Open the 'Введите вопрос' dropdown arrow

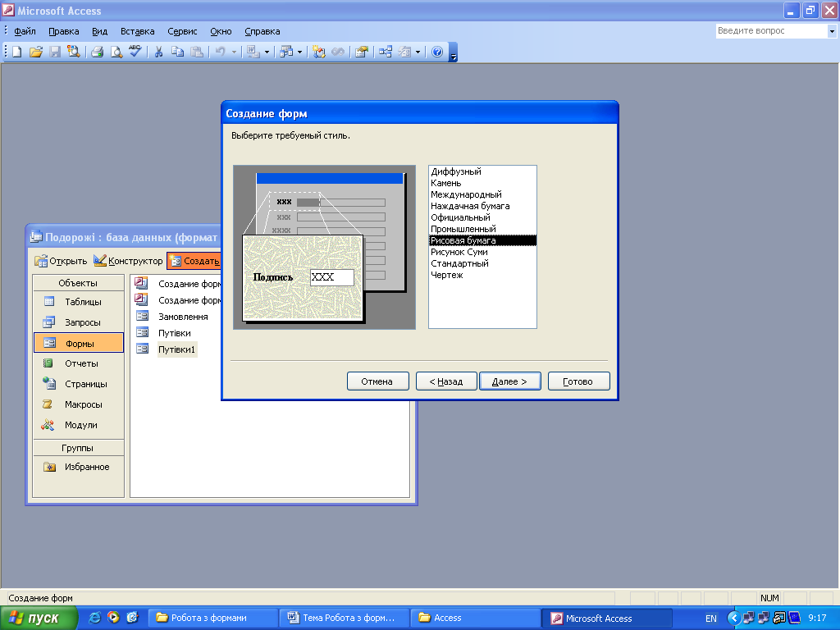[x=832, y=31]
